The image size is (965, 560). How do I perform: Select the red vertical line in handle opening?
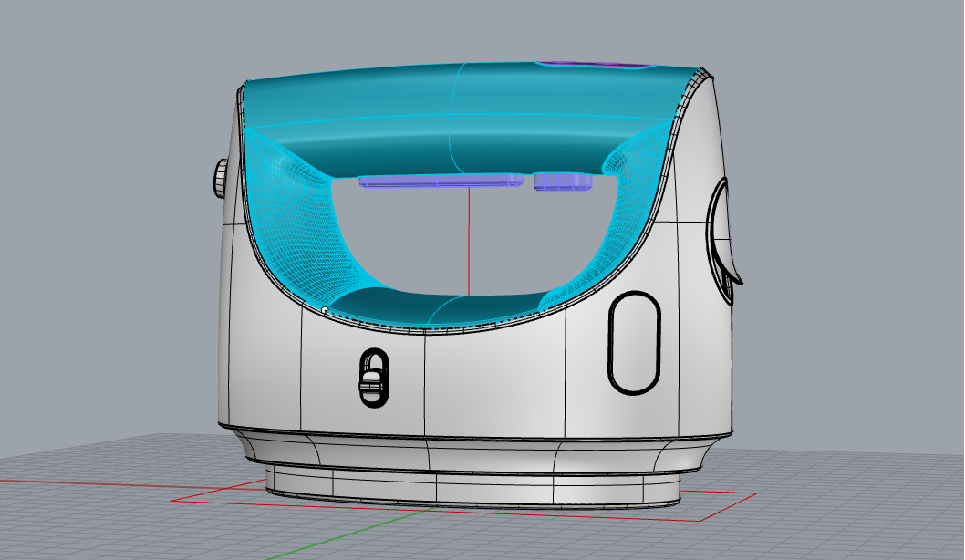(x=469, y=241)
